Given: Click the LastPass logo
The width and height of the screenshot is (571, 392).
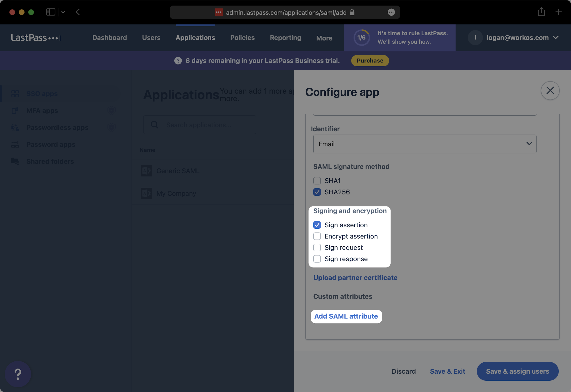Looking at the screenshot, I should [36, 38].
